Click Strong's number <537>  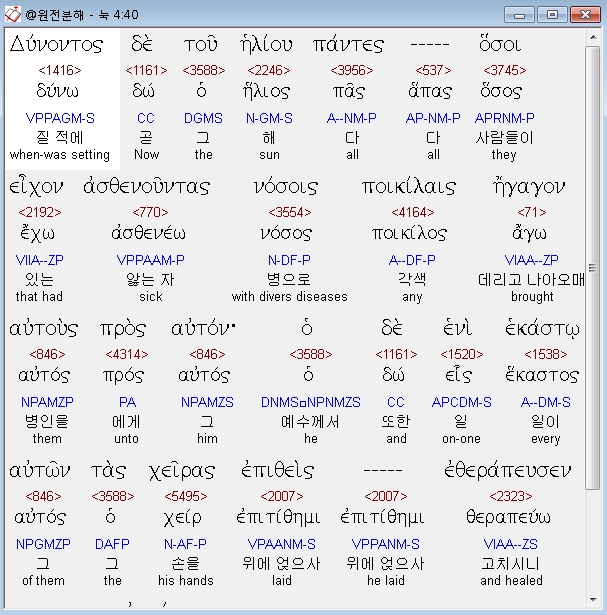pos(433,71)
